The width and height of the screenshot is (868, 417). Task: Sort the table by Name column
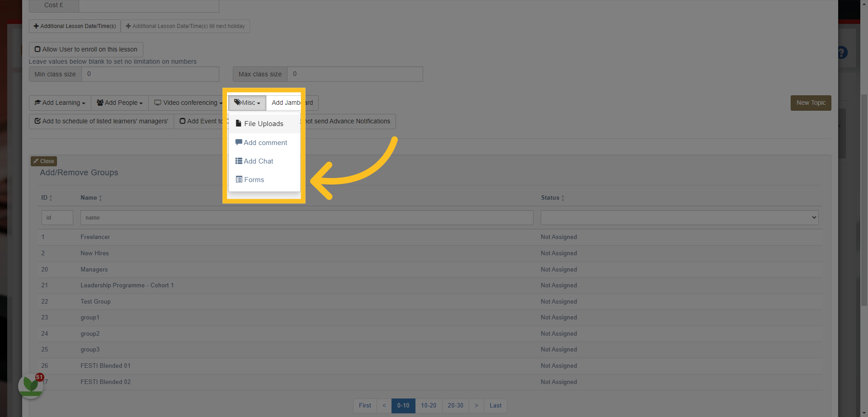click(x=91, y=198)
